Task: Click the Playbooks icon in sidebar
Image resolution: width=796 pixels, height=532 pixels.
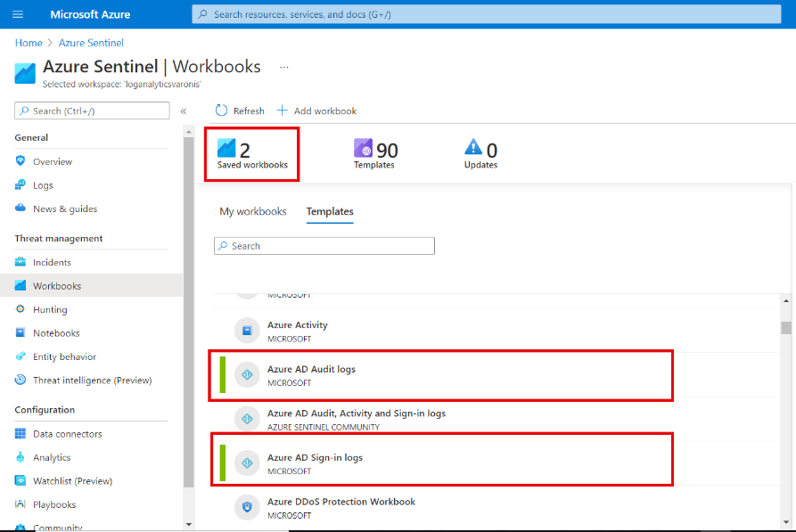Action: pos(21,504)
